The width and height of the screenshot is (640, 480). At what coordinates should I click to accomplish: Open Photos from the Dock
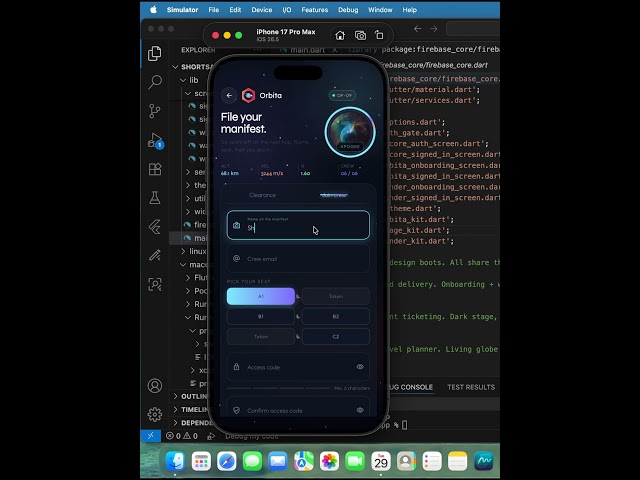329,461
